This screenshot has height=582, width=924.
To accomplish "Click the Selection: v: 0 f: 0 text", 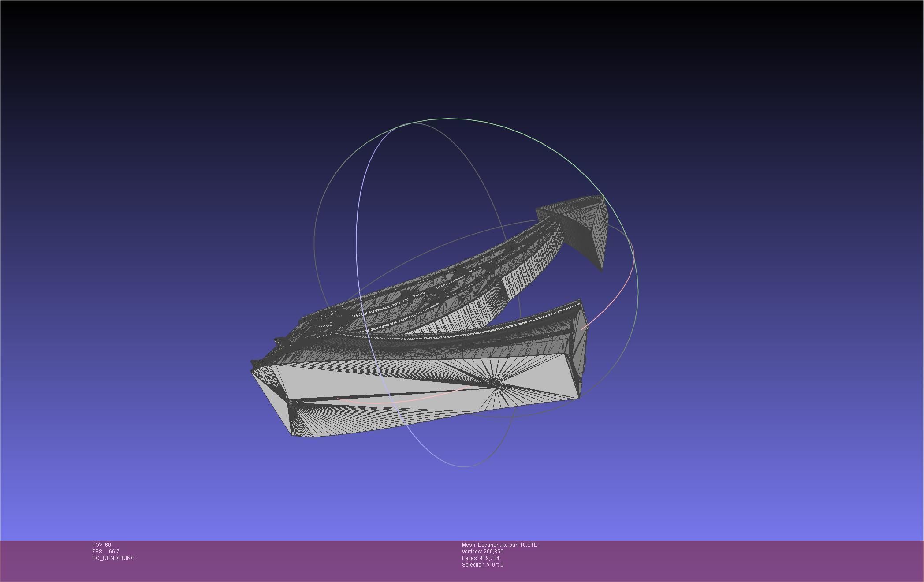I will pyautogui.click(x=483, y=565).
